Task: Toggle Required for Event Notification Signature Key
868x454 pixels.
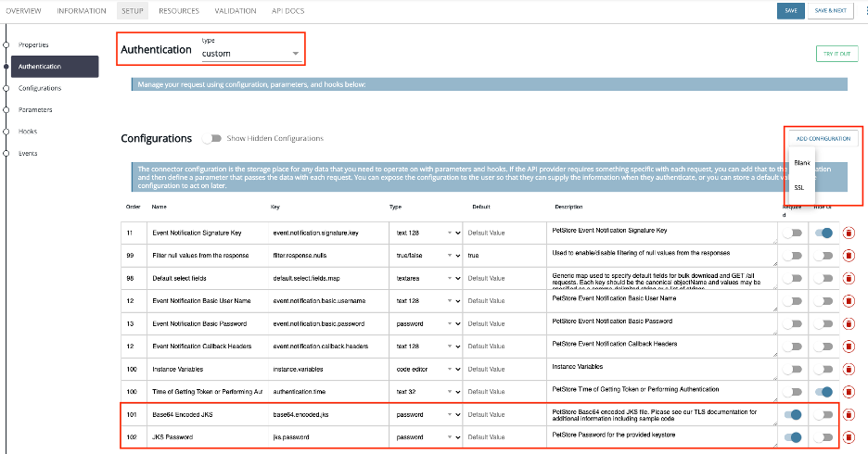Action: tap(793, 233)
